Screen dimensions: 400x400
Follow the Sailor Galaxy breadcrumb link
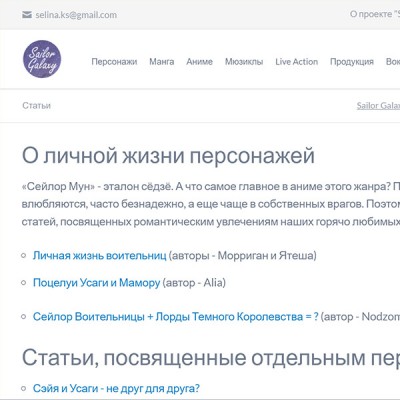click(x=378, y=106)
